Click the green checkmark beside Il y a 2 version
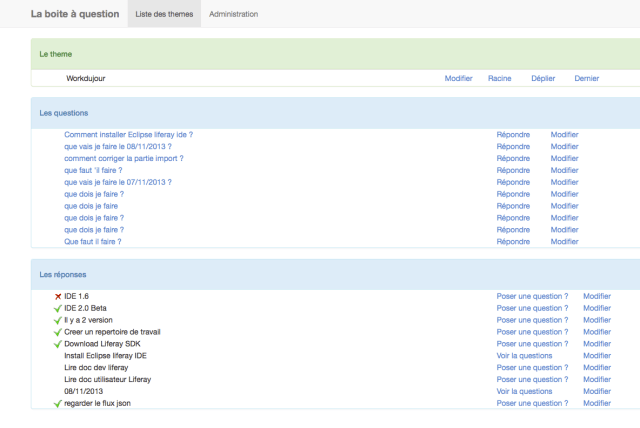Image resolution: width=640 pixels, height=428 pixels. [x=58, y=320]
